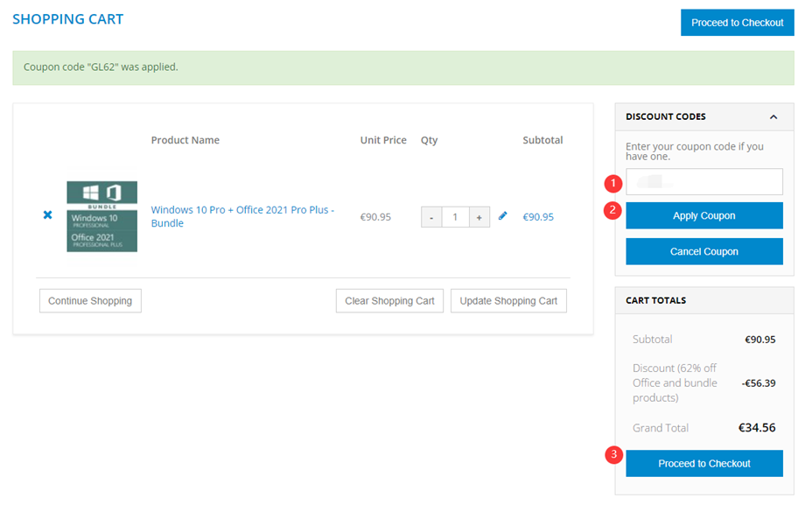Click the Update Shopping Cart button
Image resolution: width=812 pixels, height=505 pixels.
pos(508,301)
